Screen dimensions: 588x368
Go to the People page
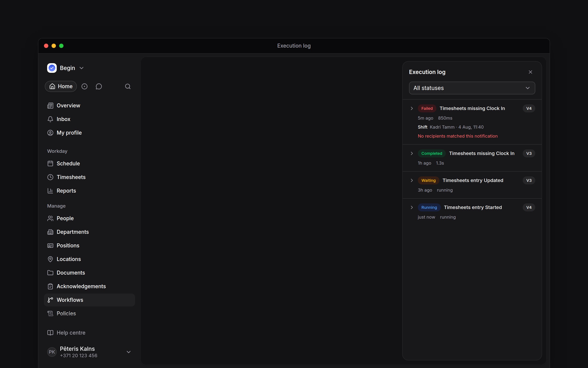tap(89, 218)
